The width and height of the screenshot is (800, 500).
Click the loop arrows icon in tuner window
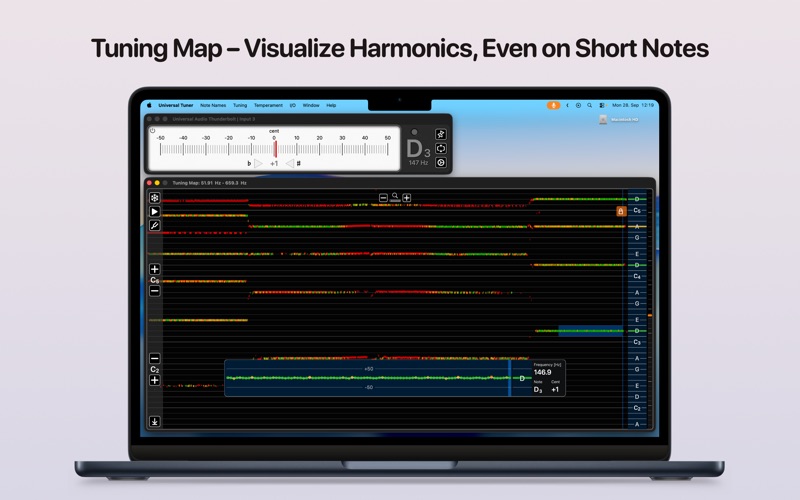[441, 148]
